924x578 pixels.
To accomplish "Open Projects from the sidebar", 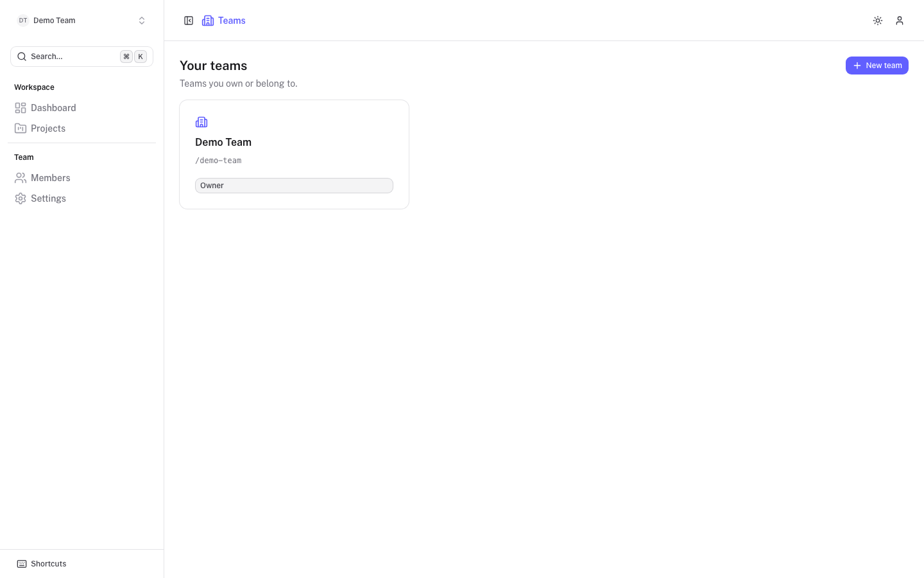I will pyautogui.click(x=81, y=128).
